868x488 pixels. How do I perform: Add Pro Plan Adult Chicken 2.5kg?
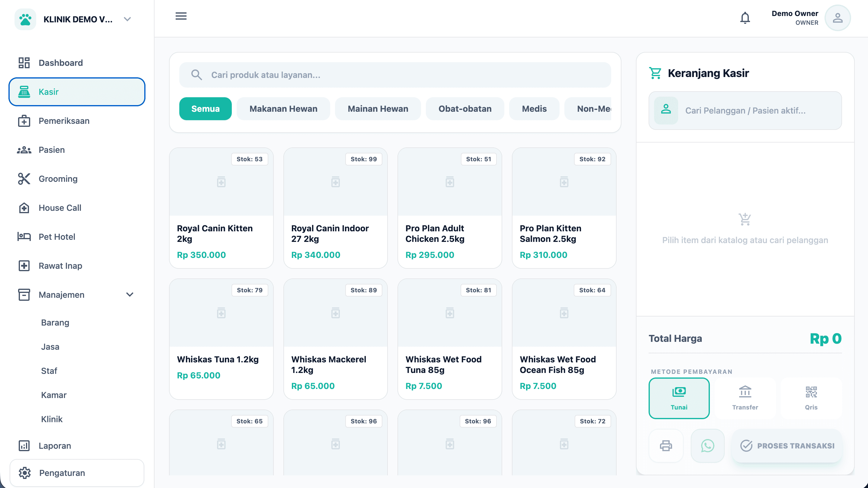[449, 208]
